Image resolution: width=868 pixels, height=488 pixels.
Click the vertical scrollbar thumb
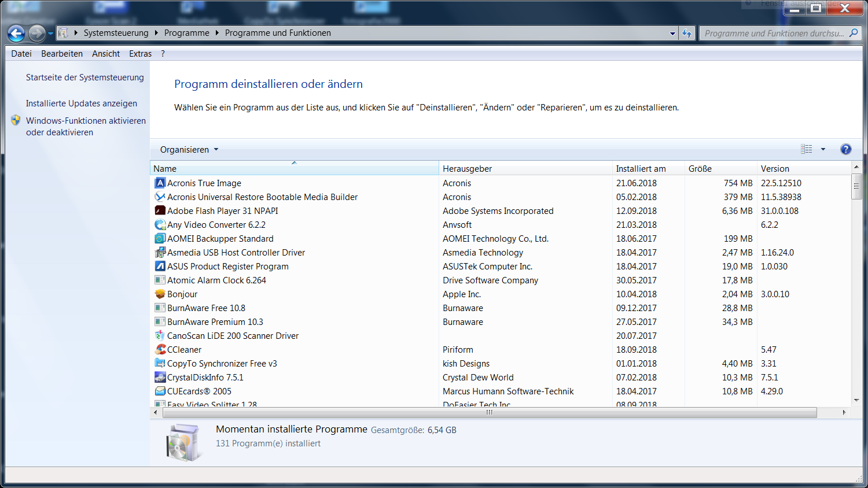pos(856,186)
